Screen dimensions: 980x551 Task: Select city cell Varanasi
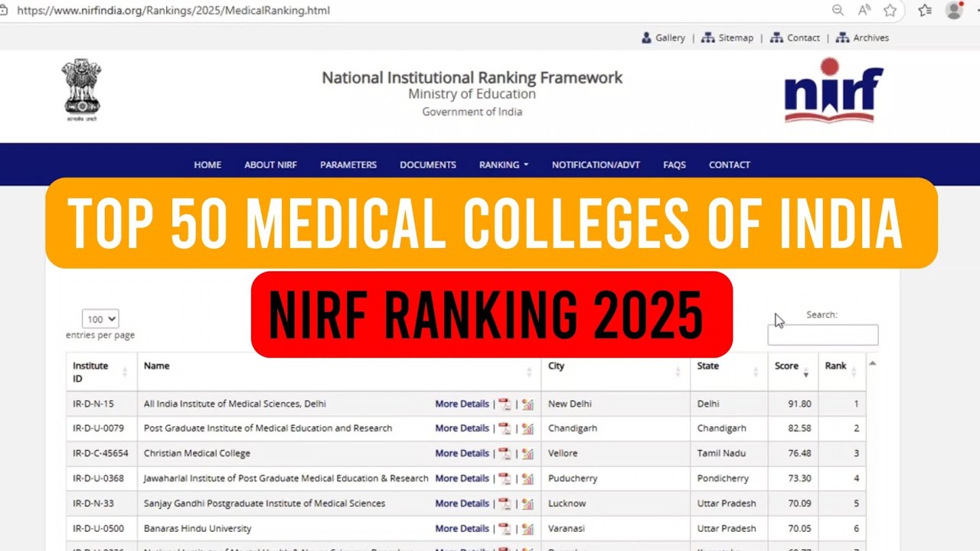pos(567,529)
